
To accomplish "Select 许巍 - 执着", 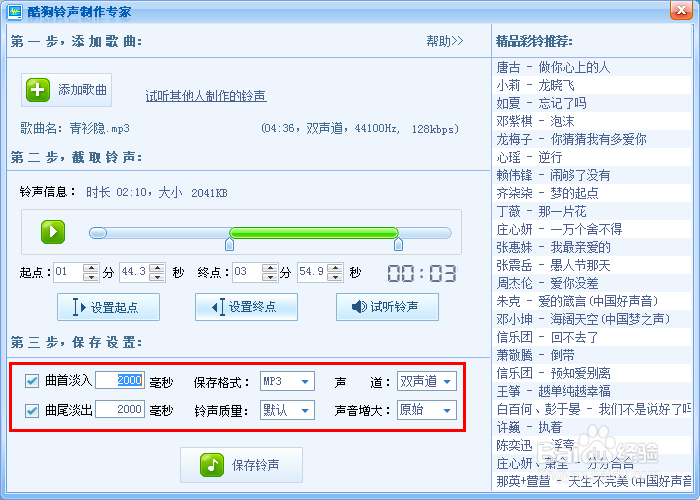I will pos(592,427).
